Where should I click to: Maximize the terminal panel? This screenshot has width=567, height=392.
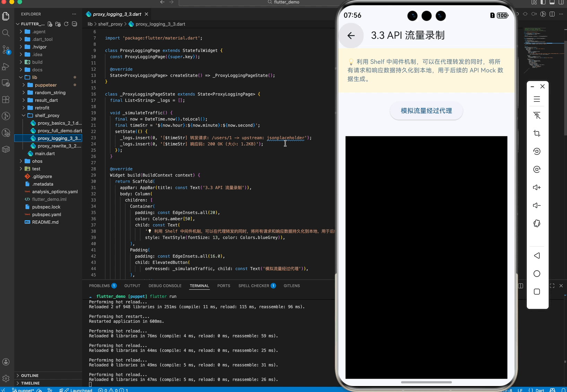coord(552,286)
